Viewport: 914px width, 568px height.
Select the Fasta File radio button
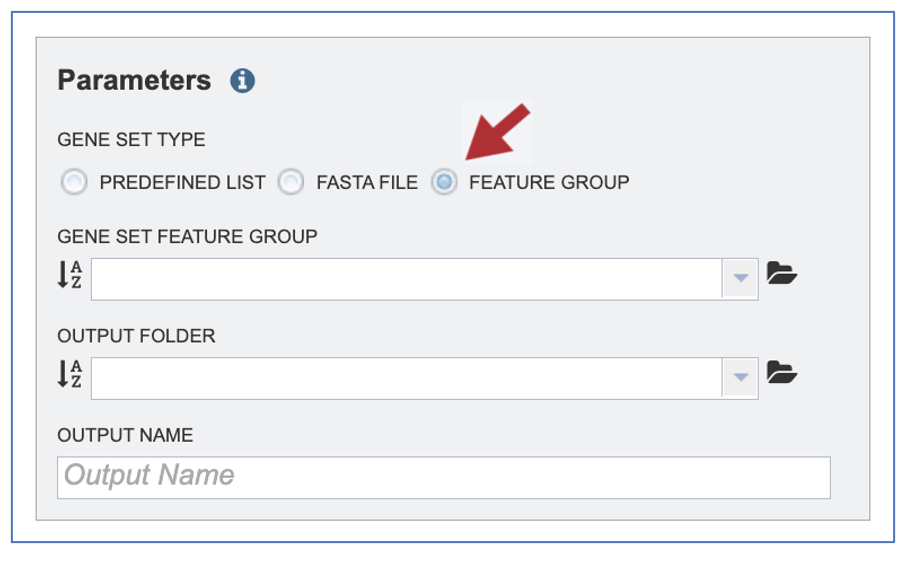tap(291, 182)
